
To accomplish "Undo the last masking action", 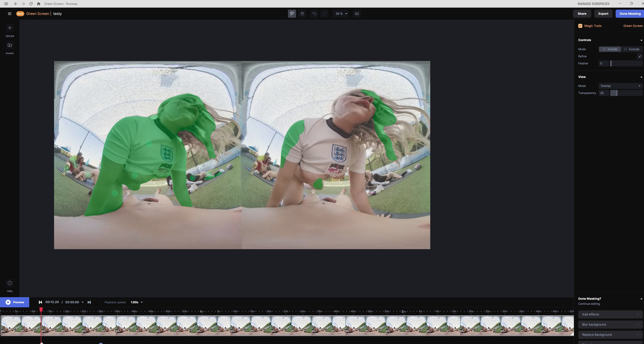I will tap(314, 14).
